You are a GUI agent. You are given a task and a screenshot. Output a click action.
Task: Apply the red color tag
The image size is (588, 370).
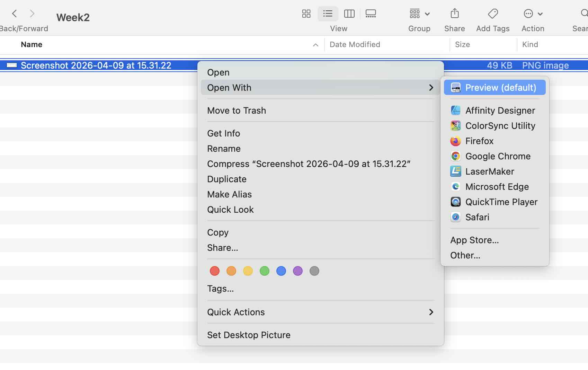(x=215, y=271)
